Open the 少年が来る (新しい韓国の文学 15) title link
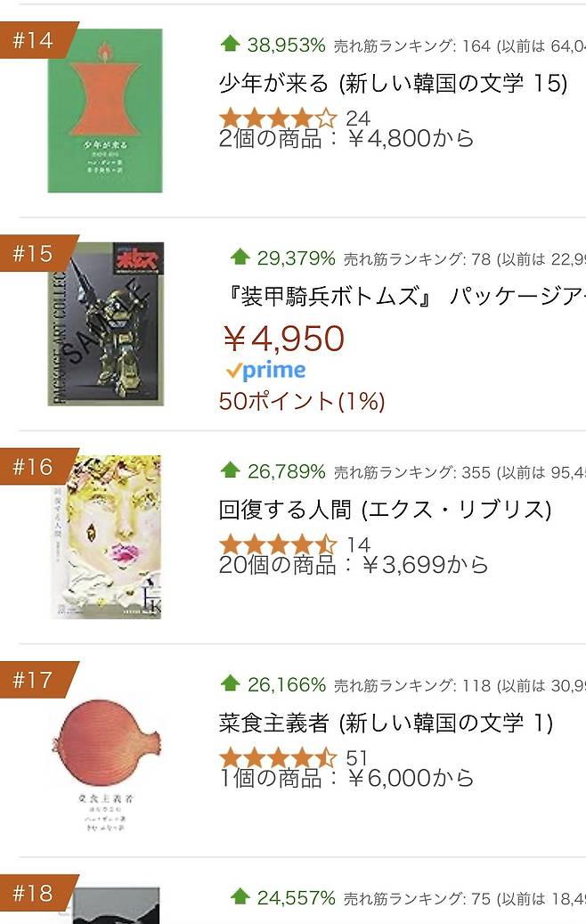The image size is (586, 924). coord(393,83)
